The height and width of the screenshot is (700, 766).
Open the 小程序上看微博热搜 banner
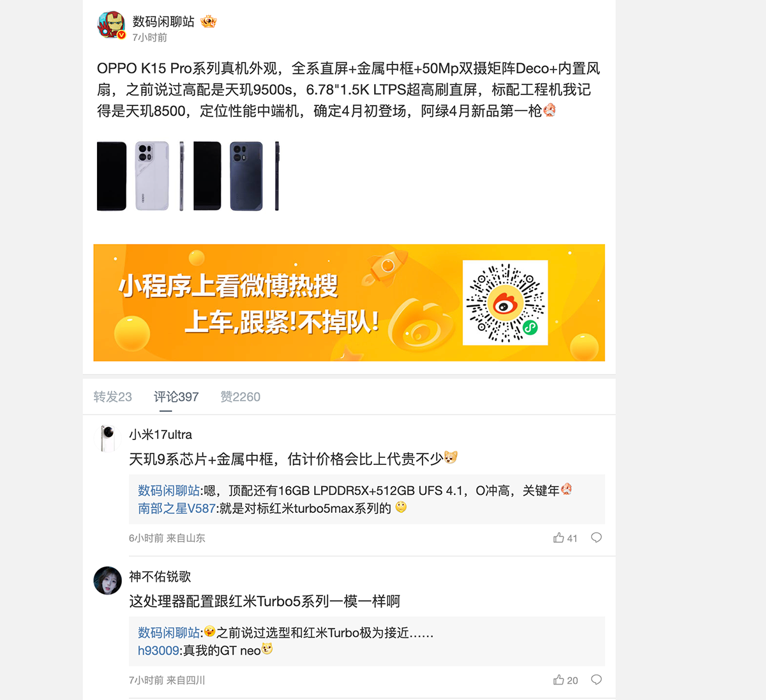point(349,303)
